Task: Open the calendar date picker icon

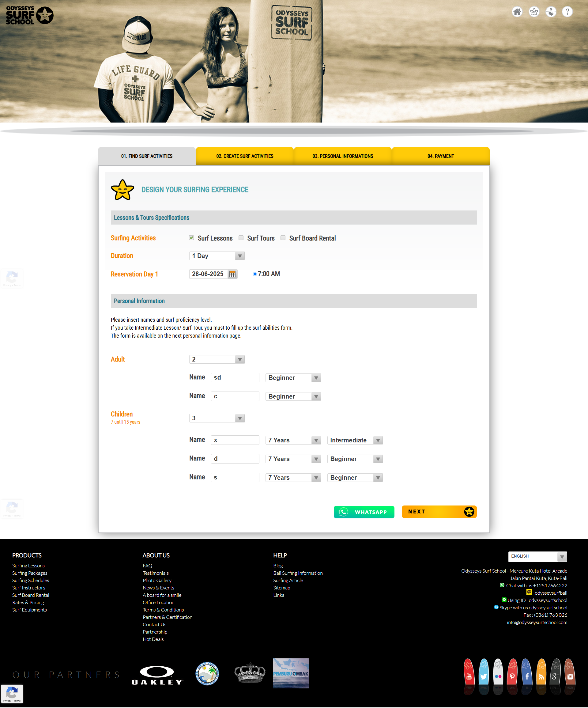Action: coord(232,274)
